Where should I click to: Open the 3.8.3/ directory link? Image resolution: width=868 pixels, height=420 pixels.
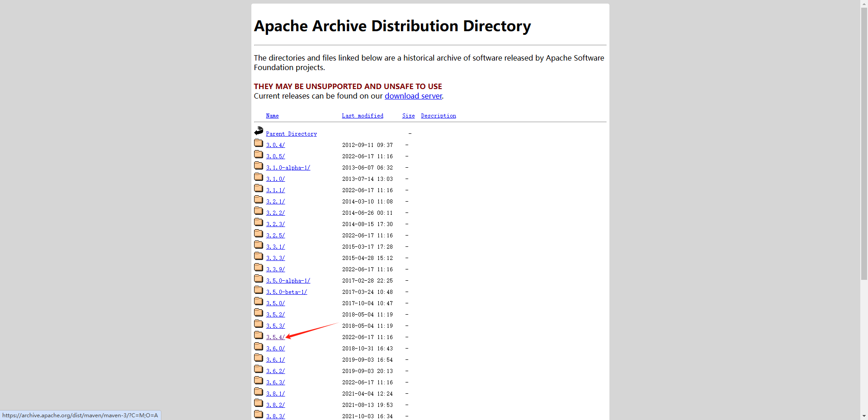[275, 416]
